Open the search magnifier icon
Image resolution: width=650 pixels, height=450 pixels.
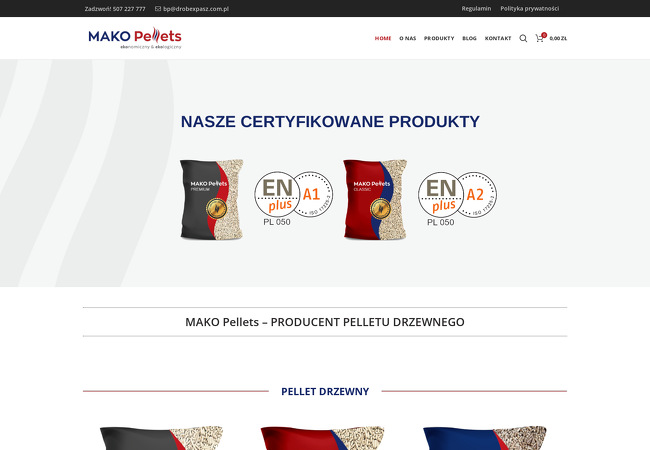523,38
